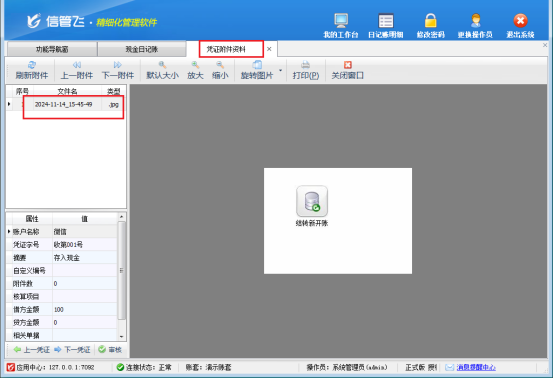Image resolution: width=553 pixels, height=378 pixels.
Task: Refresh attachments with 刷新附件
Action: pos(32,70)
